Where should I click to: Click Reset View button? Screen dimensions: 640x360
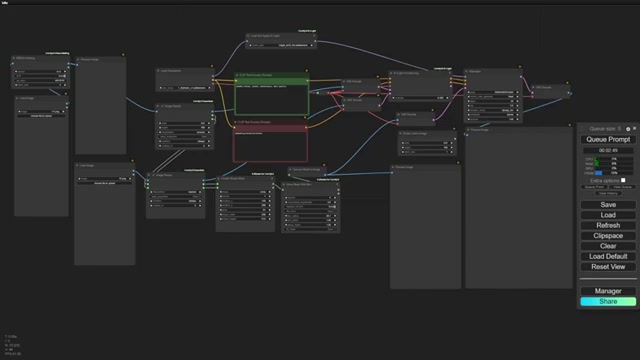tap(608, 267)
